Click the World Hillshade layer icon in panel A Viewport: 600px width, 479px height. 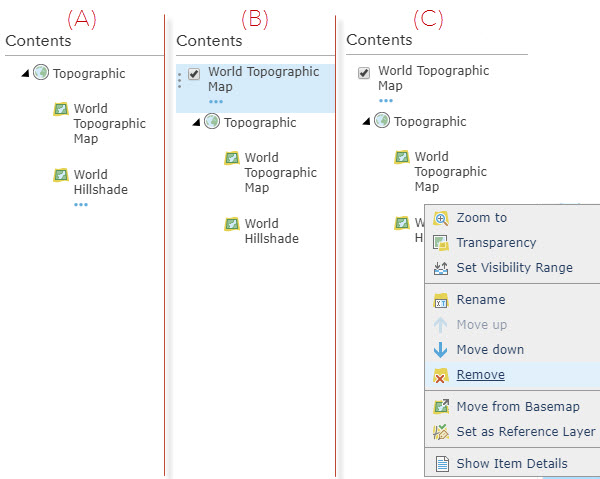point(60,175)
